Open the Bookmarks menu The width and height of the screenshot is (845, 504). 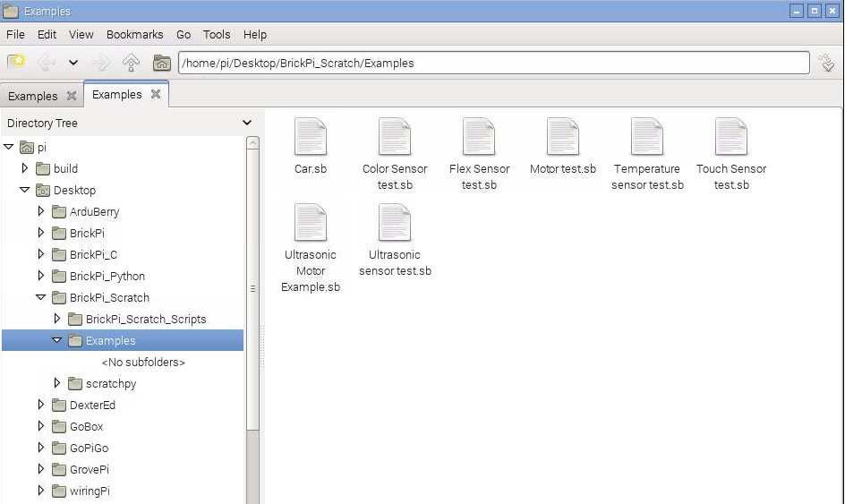(134, 34)
